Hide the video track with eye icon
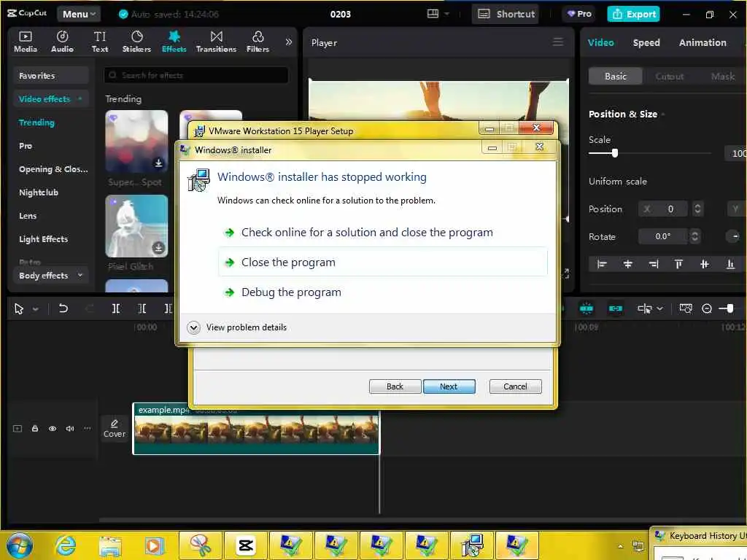 tap(53, 429)
